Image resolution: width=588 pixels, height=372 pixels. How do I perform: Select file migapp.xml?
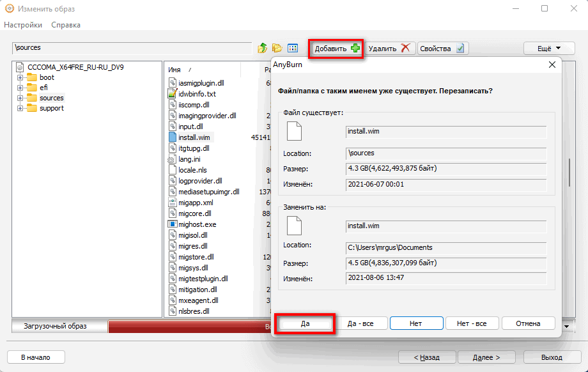coord(196,203)
